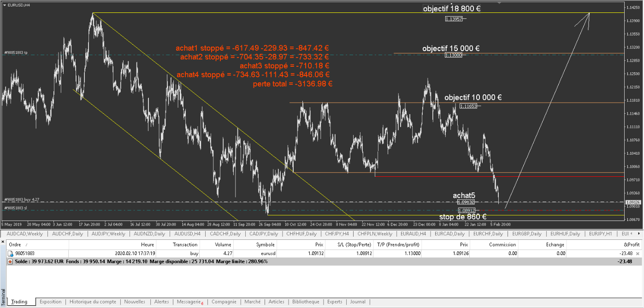Select order ticket number 98051883 in the table
Viewport: 644px width, 308px height.
tap(24, 254)
